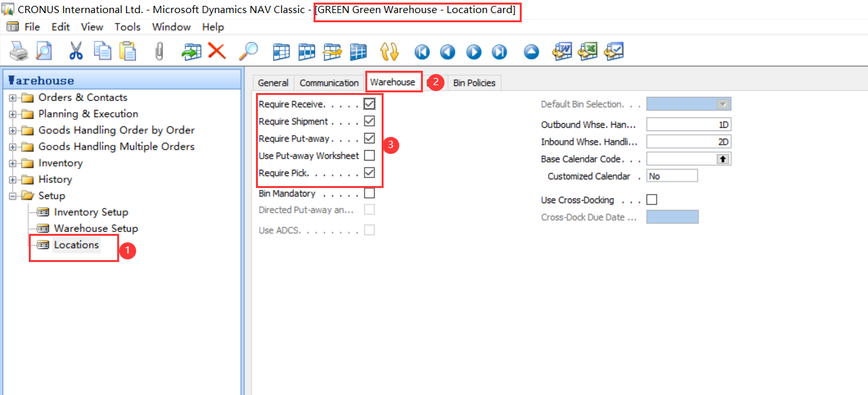
Task: Switch to the Bin Policies tab
Action: coord(474,82)
